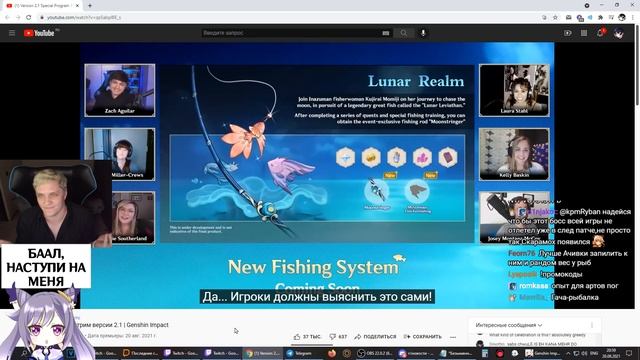
Task: Reload the page with refresh icon
Action: pyautogui.click(x=29, y=18)
